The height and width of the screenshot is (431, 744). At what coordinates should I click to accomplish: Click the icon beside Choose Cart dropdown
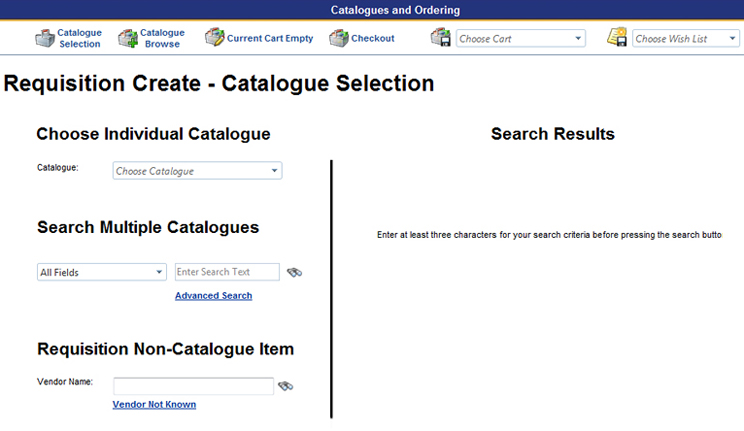pyautogui.click(x=441, y=39)
